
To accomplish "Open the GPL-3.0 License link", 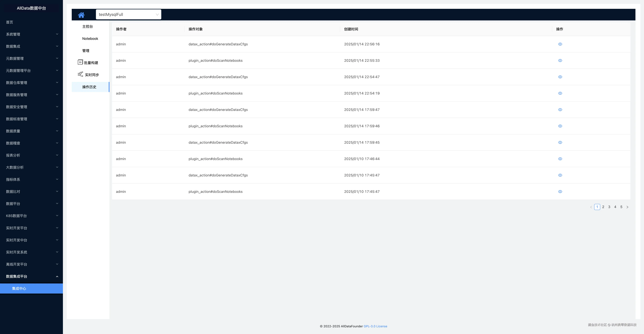I will [x=375, y=326].
